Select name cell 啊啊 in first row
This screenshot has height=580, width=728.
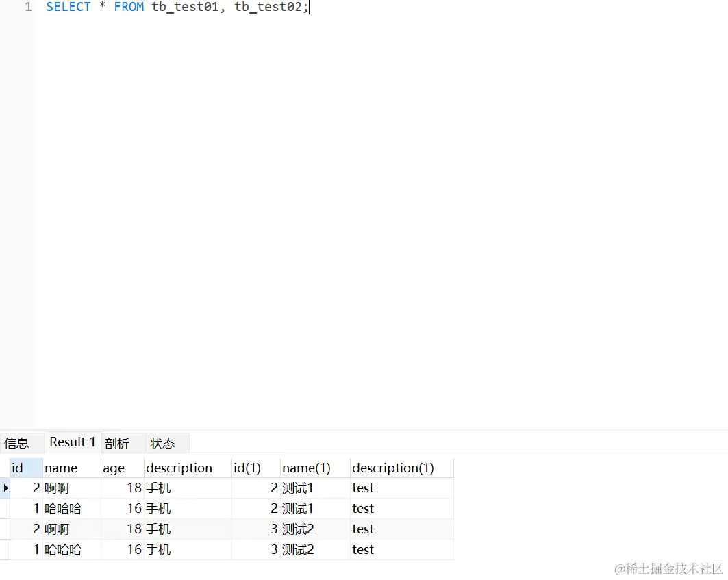click(x=71, y=488)
